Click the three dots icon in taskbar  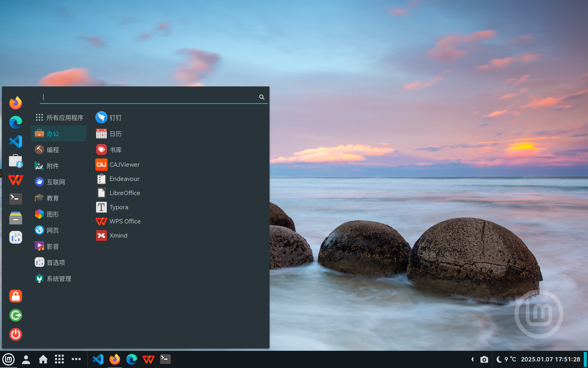click(x=76, y=359)
